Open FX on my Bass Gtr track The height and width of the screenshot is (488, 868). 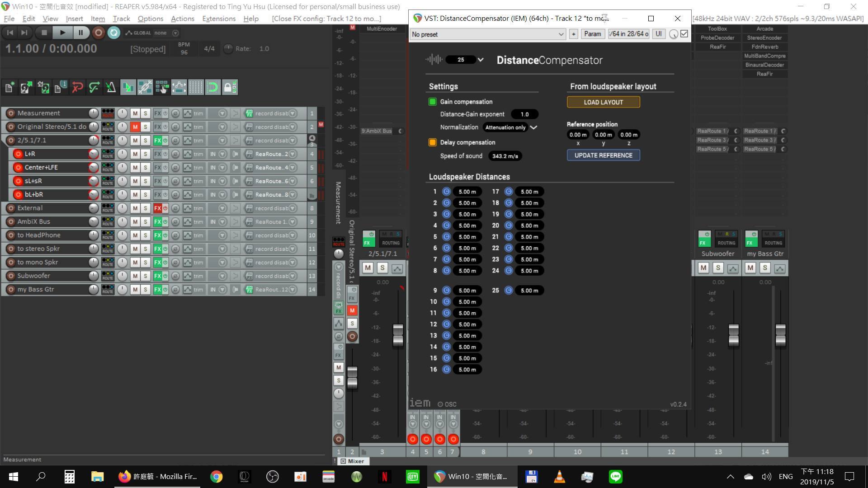157,290
